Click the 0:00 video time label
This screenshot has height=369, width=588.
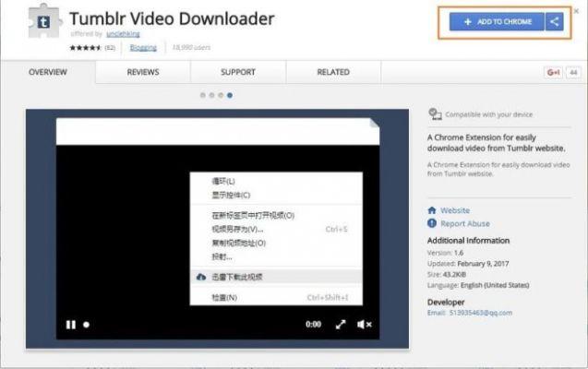pos(313,325)
